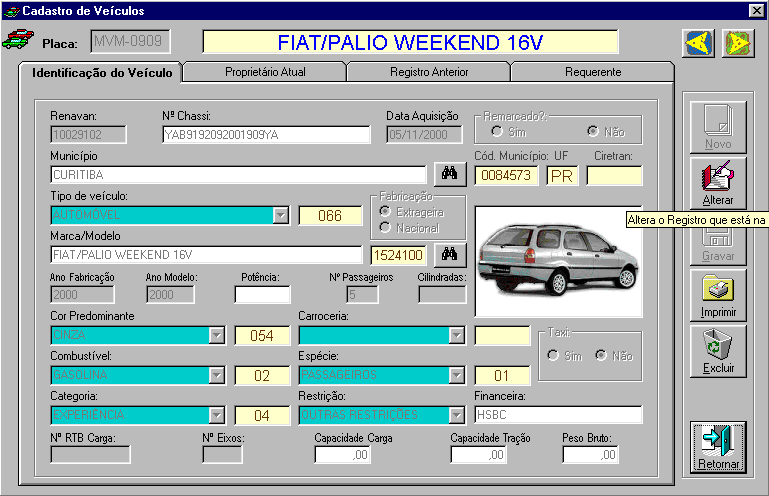Select Taxi Sim radio button

[553, 355]
